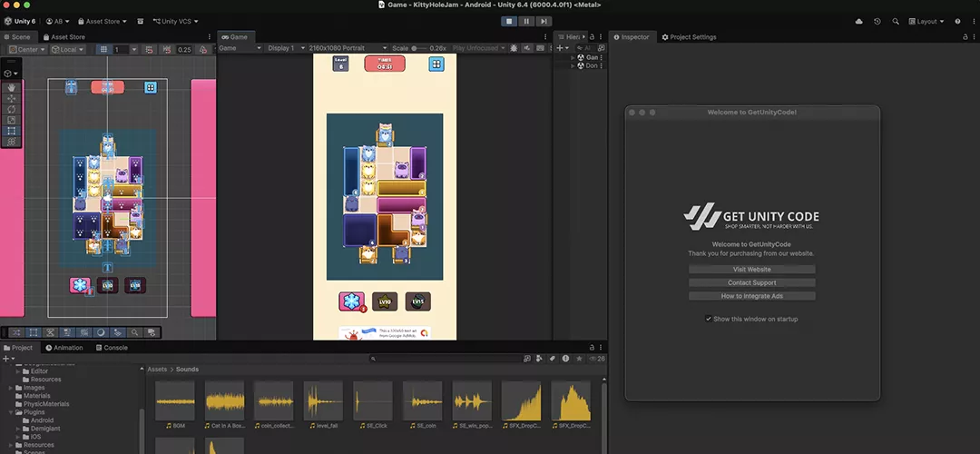Toggle the Scene grid visibility button
Image resolution: width=980 pixels, height=454 pixels.
[x=105, y=49]
